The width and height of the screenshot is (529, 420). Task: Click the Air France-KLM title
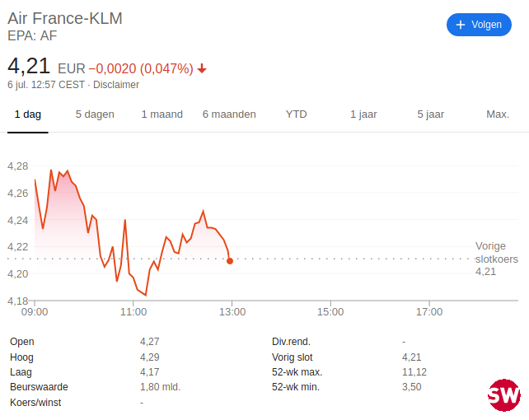pos(65,18)
